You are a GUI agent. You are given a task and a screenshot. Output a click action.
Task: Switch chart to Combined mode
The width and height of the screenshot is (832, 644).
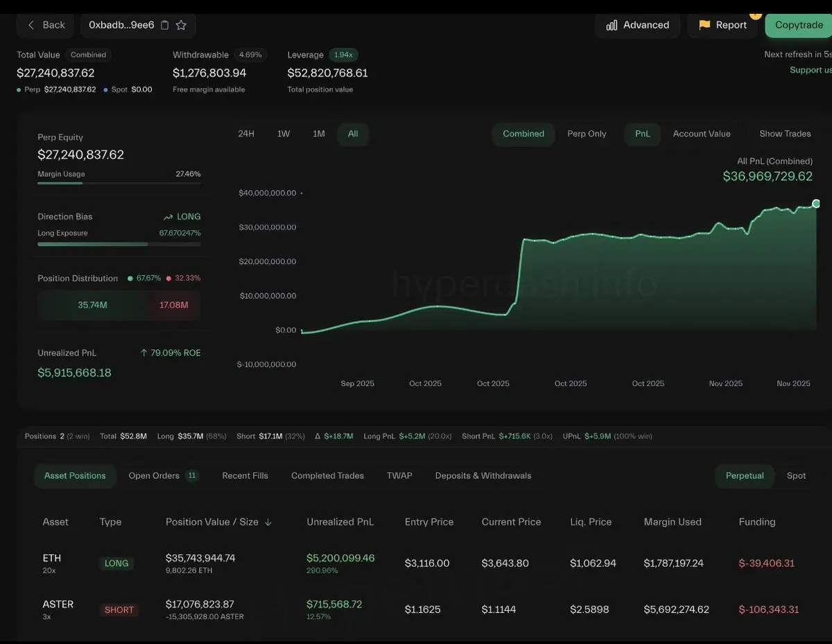[x=523, y=134]
